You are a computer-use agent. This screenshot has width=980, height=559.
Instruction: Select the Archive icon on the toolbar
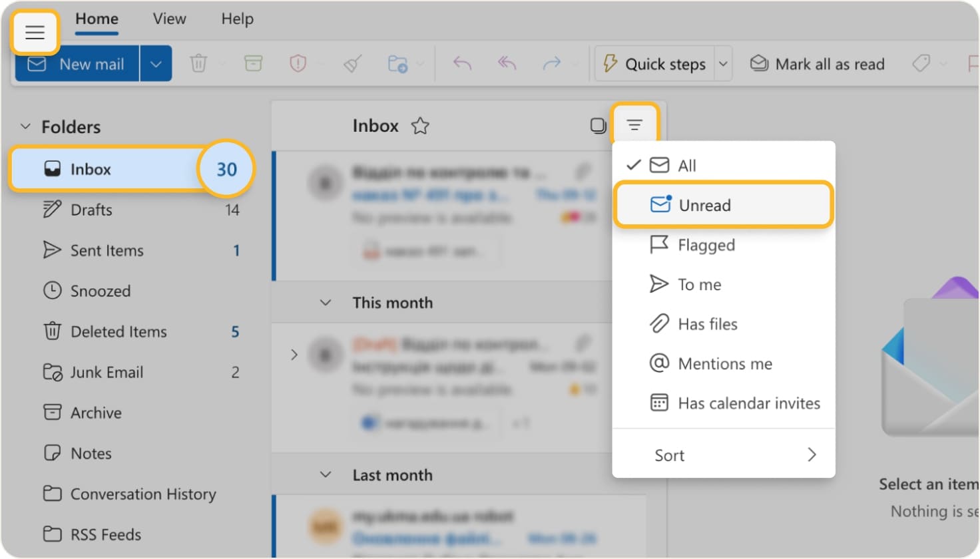[253, 63]
